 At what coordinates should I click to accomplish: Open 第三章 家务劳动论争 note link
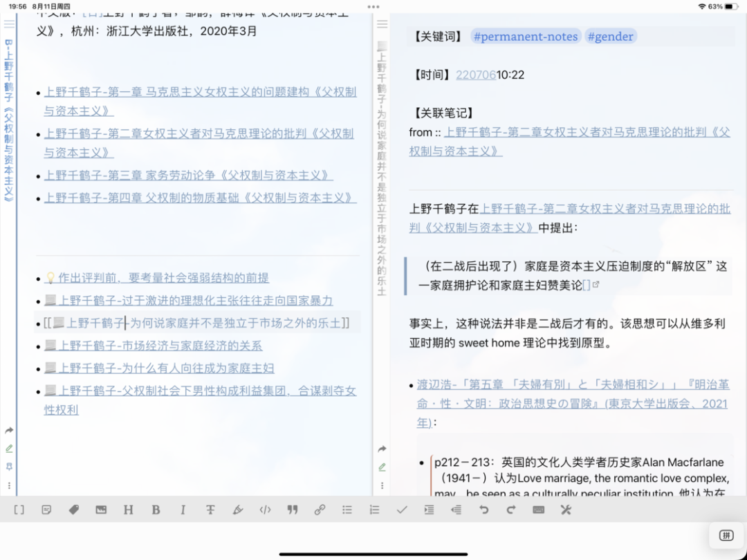tap(188, 175)
